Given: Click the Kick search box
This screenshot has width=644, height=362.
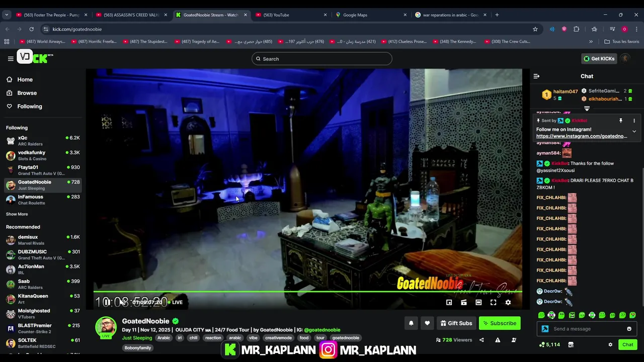Looking at the screenshot, I should (x=322, y=59).
